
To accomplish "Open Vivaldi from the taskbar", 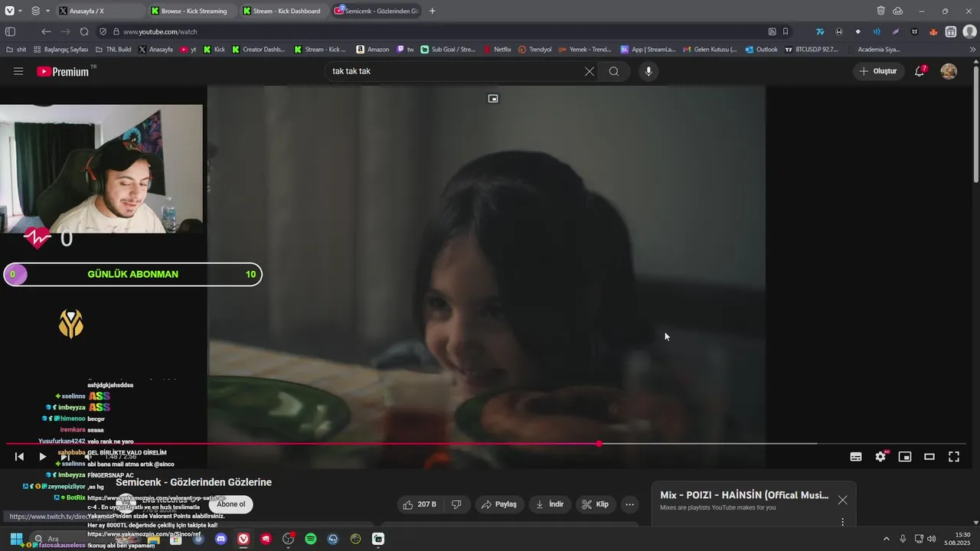I will click(243, 539).
